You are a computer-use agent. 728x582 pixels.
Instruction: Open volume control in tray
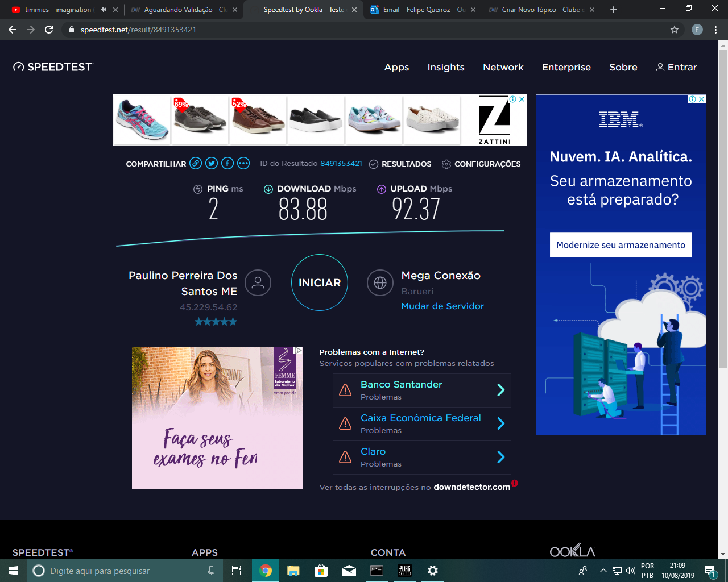tap(630, 571)
